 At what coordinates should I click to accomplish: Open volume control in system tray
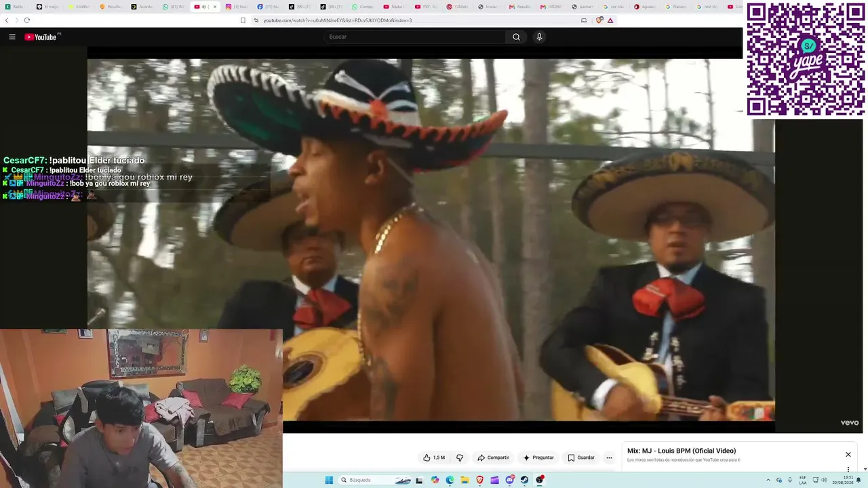point(824,480)
